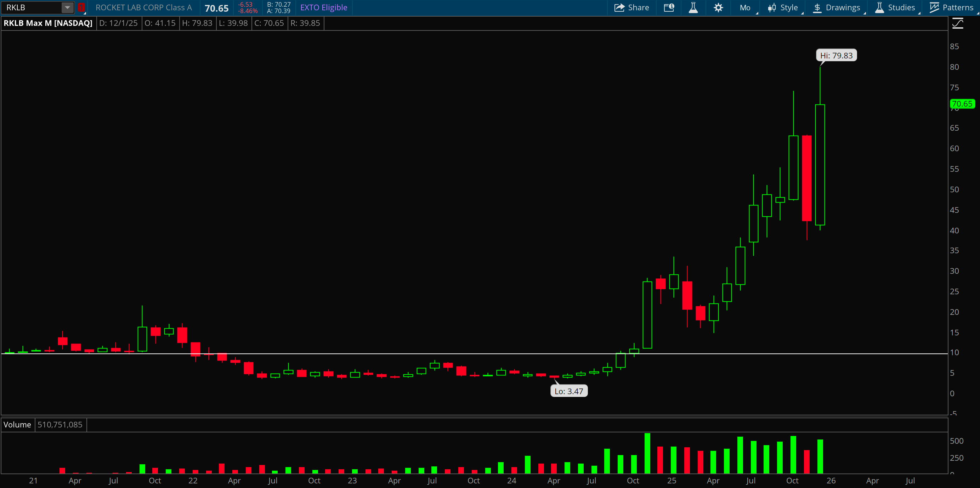Click the flask Edit Studies icon
Screen dimensions: 980x488
pyautogui.click(x=693, y=7)
